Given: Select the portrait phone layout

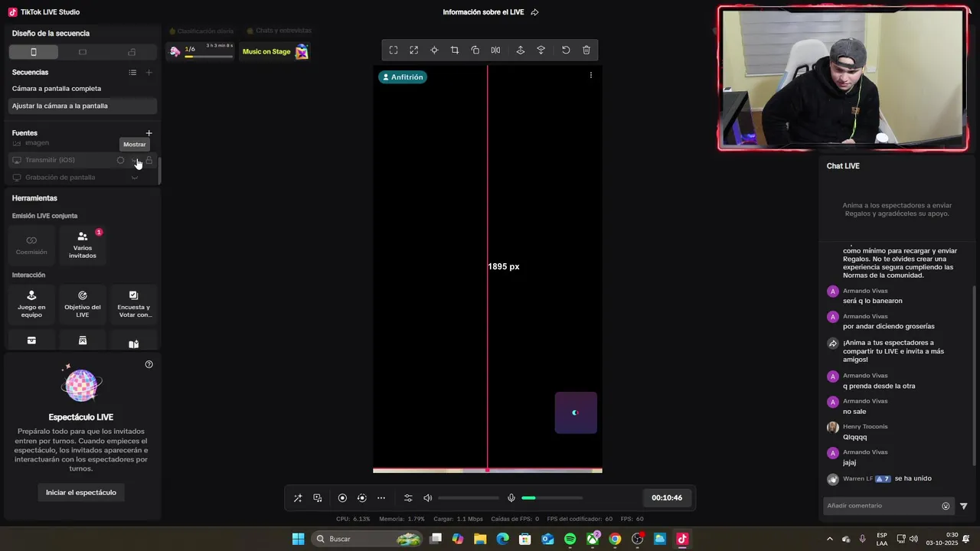Looking at the screenshot, I should pyautogui.click(x=34, y=52).
